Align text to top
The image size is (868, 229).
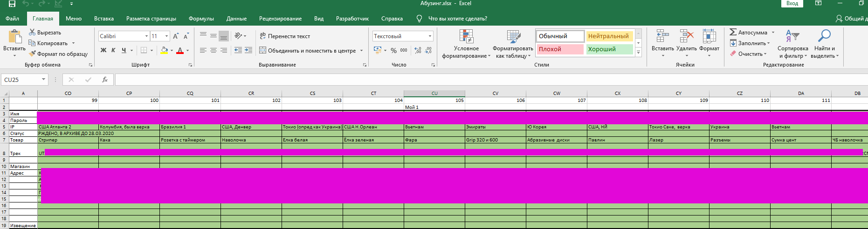coord(203,36)
